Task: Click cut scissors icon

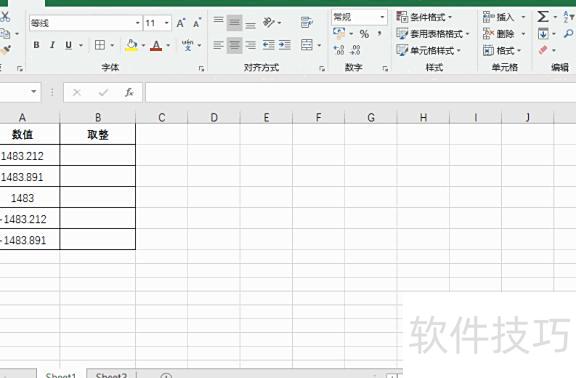Action: (5, 17)
